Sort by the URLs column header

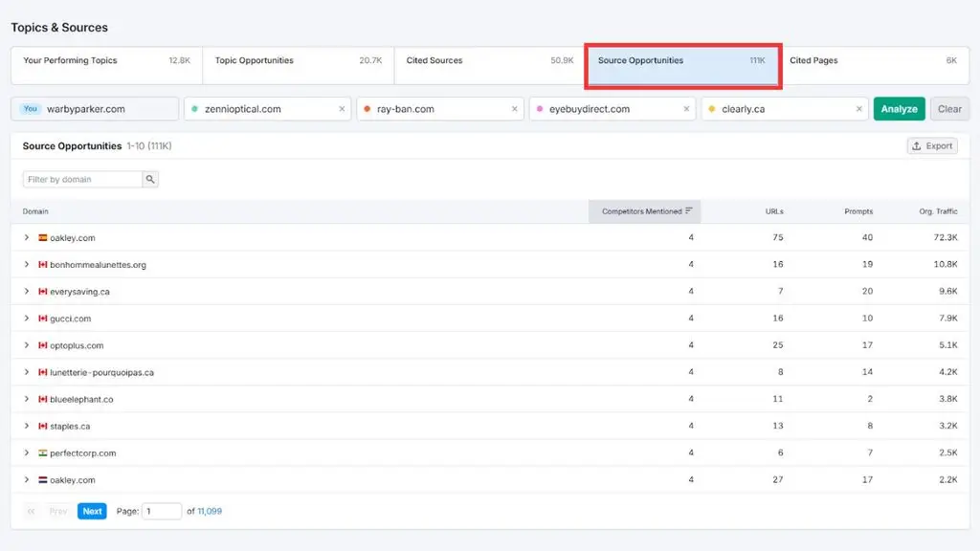tap(773, 211)
